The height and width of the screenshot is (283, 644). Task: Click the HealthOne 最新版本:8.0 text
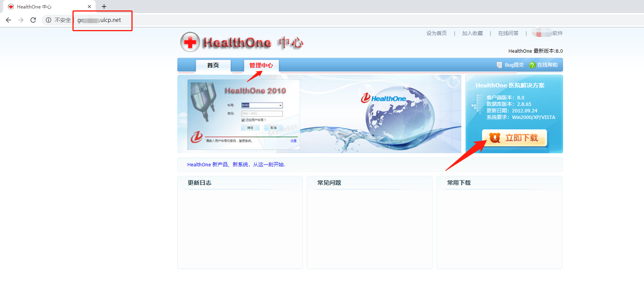pyautogui.click(x=536, y=51)
